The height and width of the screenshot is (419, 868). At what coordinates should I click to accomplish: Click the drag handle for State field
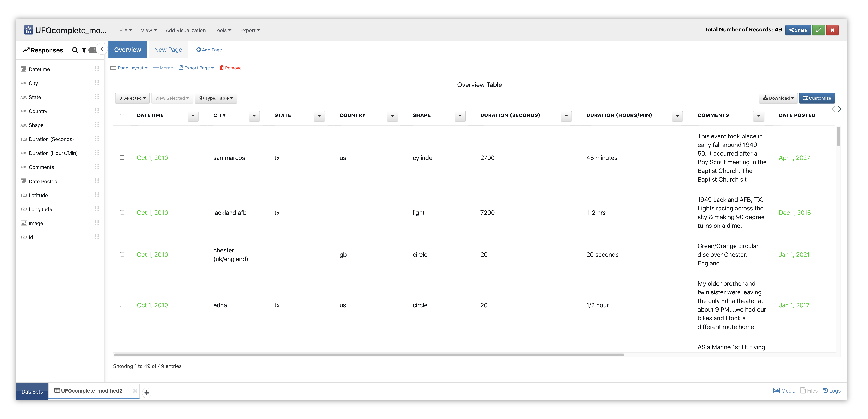(97, 97)
